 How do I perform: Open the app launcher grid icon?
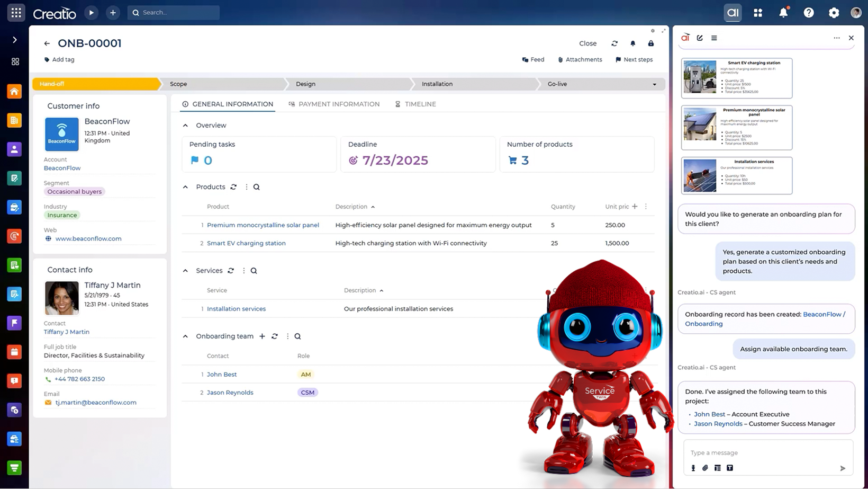click(x=757, y=12)
